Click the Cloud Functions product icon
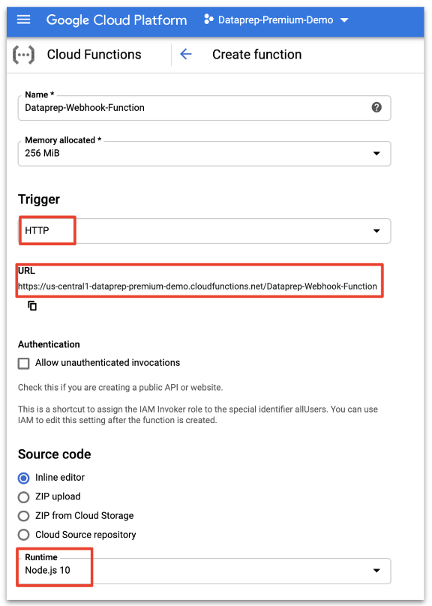 point(24,54)
